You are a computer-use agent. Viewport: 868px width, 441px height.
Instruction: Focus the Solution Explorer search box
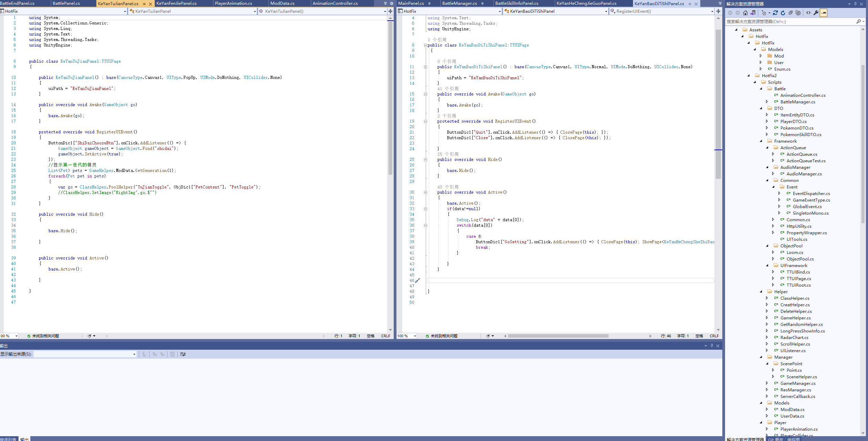(x=790, y=21)
